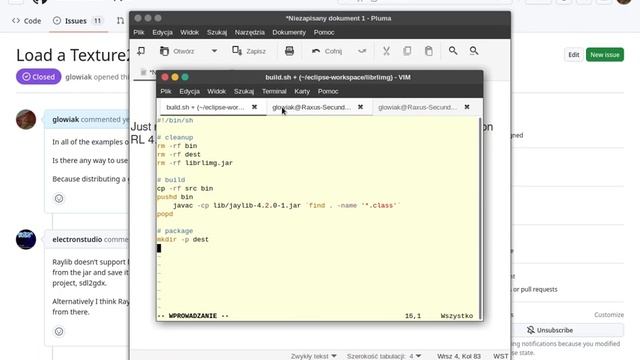Click glowiak username link under issue title
The image size is (640, 360).
tap(78, 77)
